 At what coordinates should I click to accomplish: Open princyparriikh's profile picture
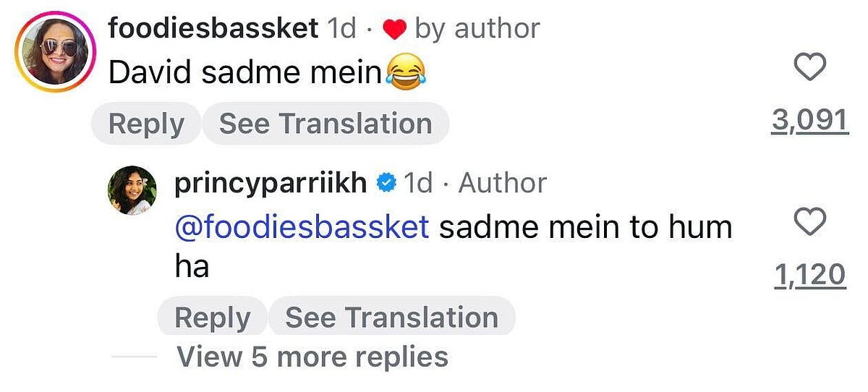pyautogui.click(x=132, y=190)
